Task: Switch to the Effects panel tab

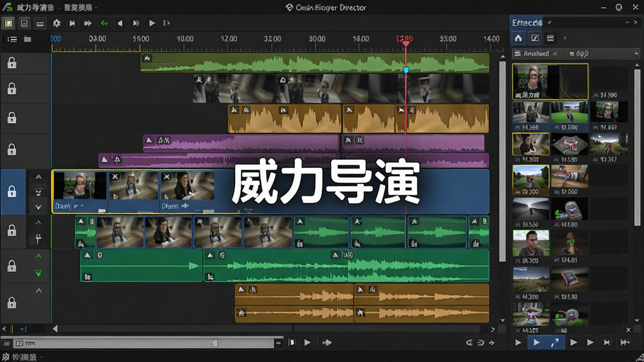Action: [527, 23]
